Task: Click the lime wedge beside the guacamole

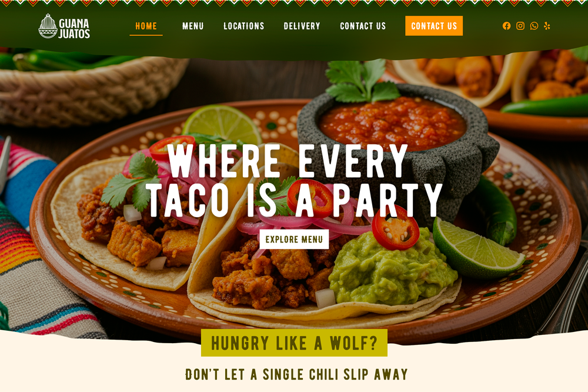Action: pyautogui.click(x=478, y=248)
